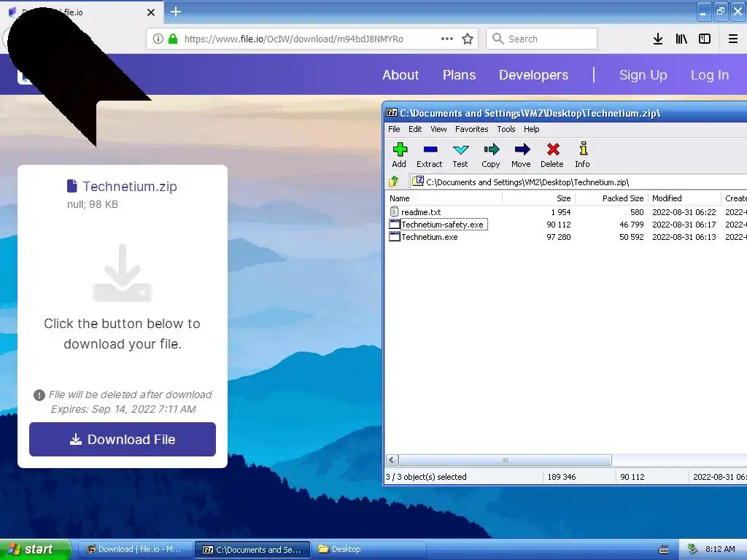Screen dimensions: 747x560
Task: Sort archive by the Size column
Action: click(x=539, y=198)
